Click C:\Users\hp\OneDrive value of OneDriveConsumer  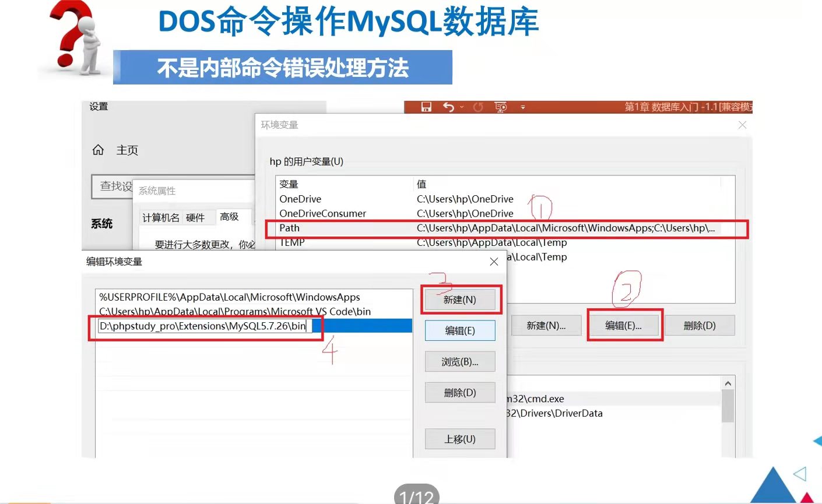click(465, 214)
